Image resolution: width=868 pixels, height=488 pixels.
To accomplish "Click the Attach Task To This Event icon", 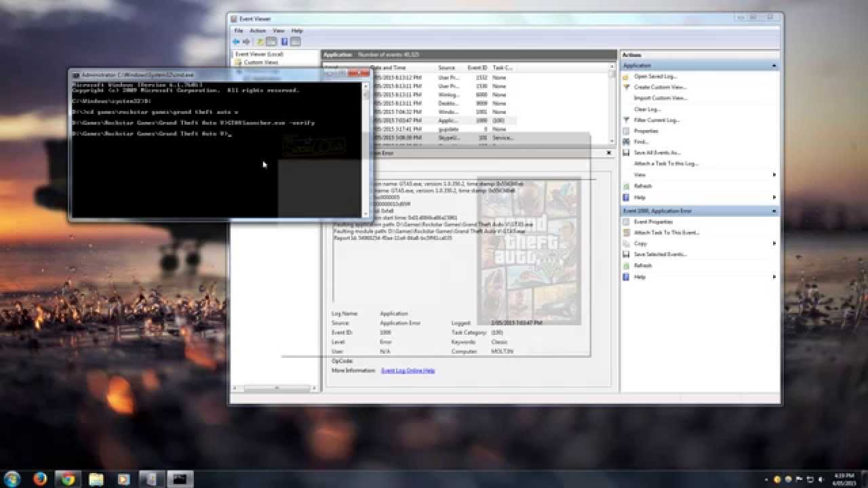I will point(626,232).
